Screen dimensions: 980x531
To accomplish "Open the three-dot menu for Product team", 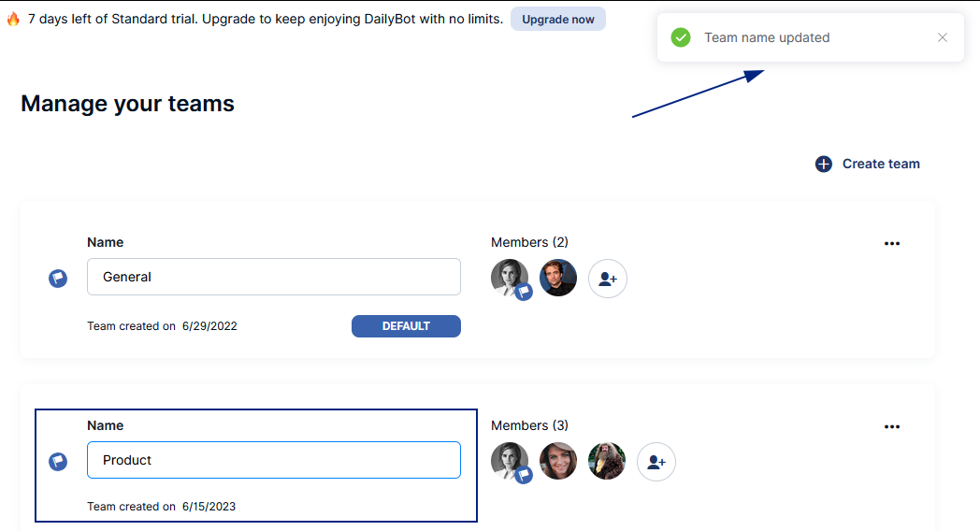I will click(x=892, y=426).
